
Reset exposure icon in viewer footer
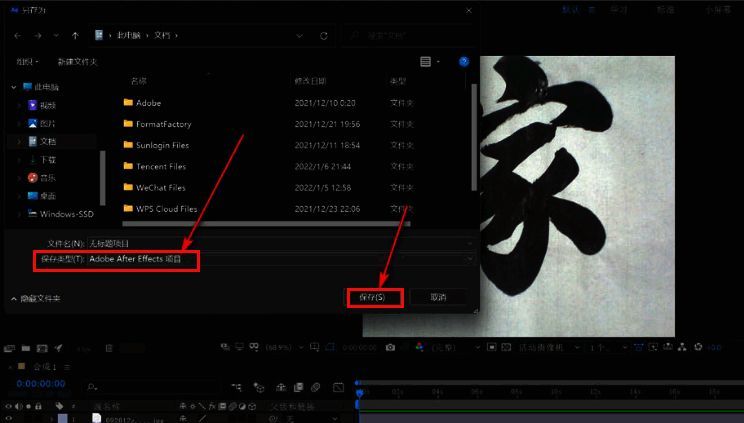point(698,348)
